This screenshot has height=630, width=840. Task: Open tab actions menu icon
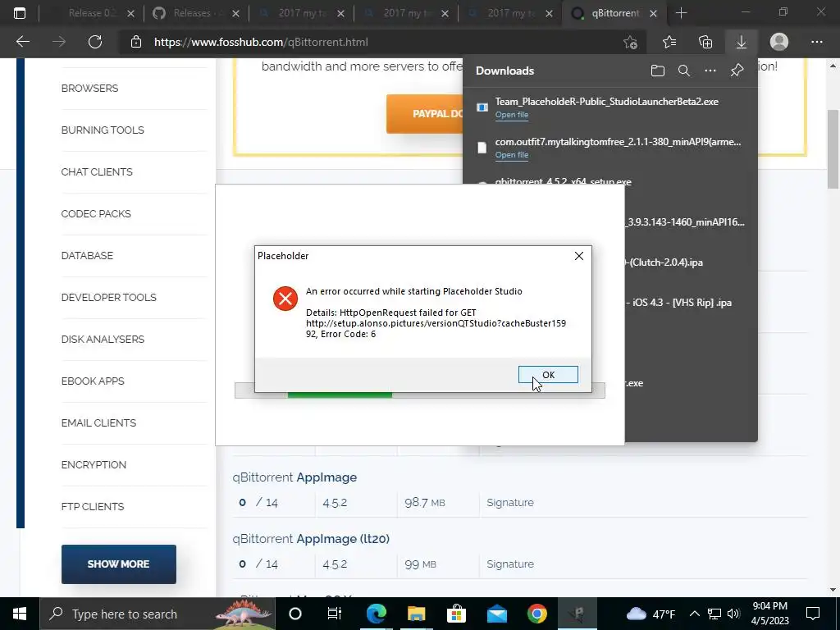20,13
